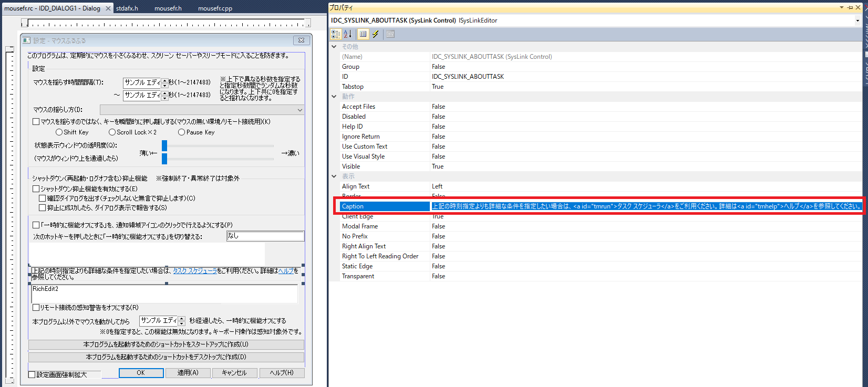Screen dimensions: 868x387
Task: Click second interval edit spinner arrows
Action: [x=165, y=96]
